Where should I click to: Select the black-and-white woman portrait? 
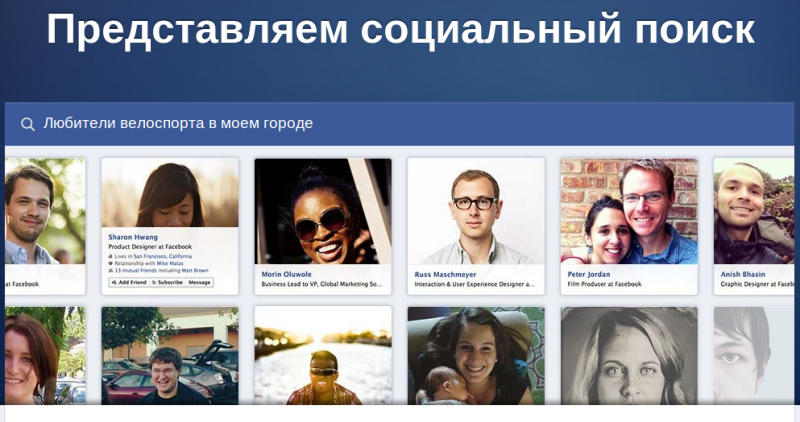coord(629,356)
